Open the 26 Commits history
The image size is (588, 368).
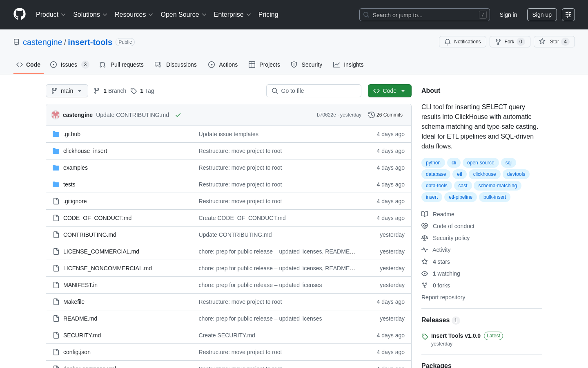click(x=385, y=115)
